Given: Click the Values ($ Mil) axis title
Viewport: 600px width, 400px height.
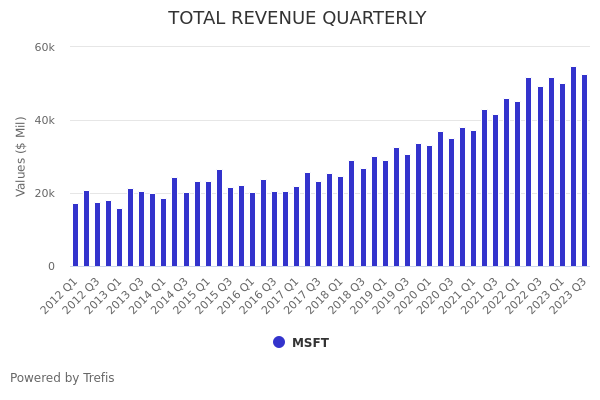Looking at the screenshot, I should click(21, 156).
